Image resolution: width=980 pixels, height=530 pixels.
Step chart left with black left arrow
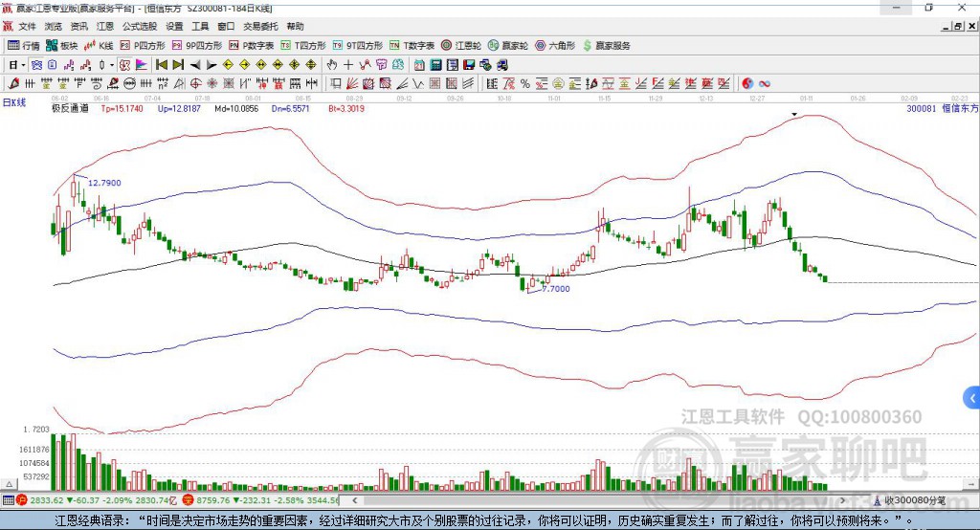click(x=195, y=65)
